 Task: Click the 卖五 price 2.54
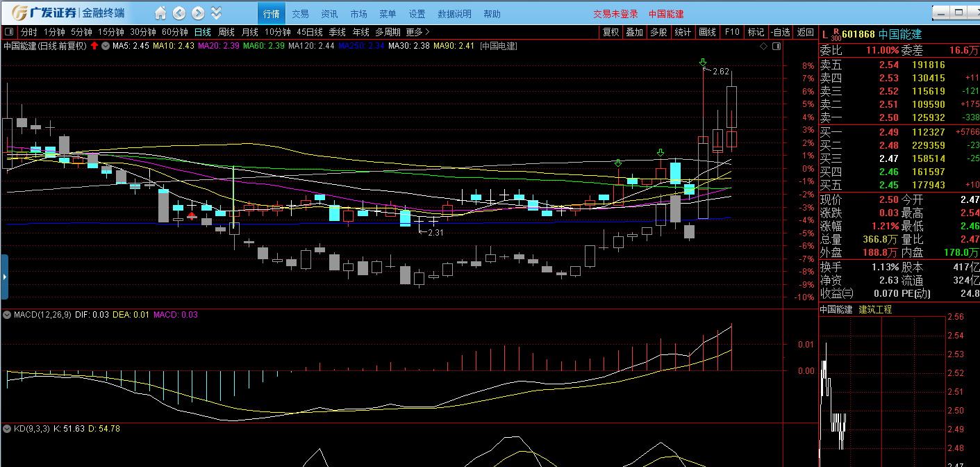click(x=889, y=65)
